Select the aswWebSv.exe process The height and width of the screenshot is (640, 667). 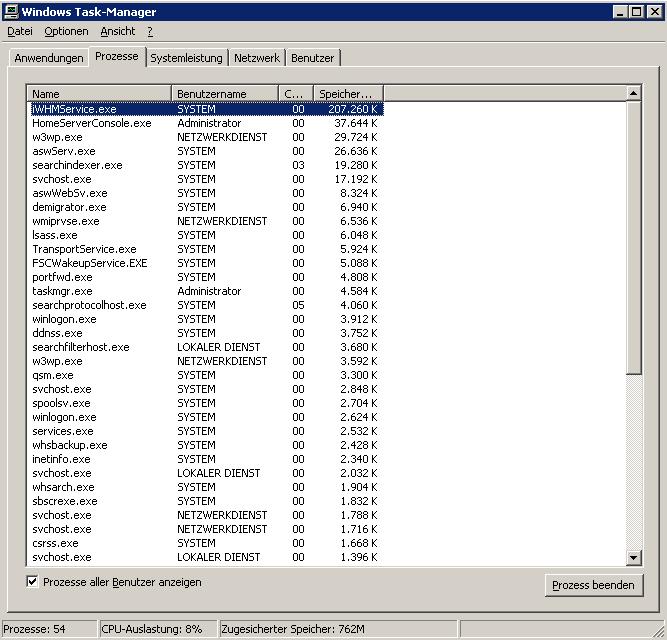(205, 193)
